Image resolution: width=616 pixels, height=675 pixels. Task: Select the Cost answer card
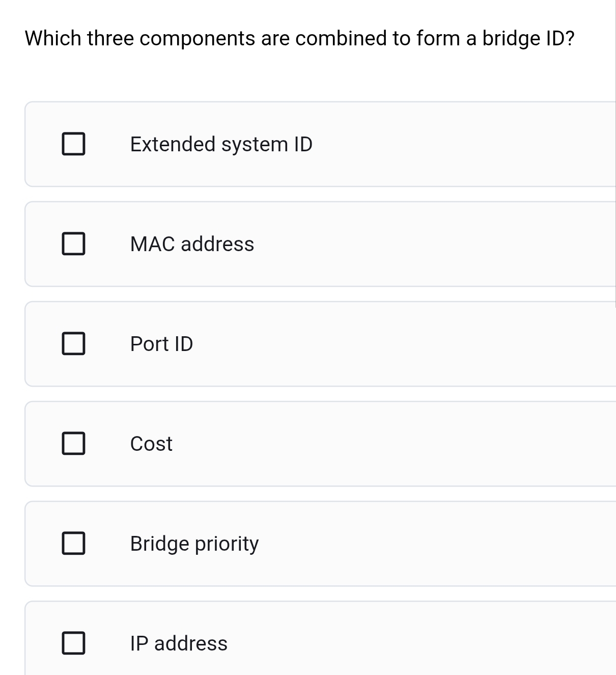321,443
